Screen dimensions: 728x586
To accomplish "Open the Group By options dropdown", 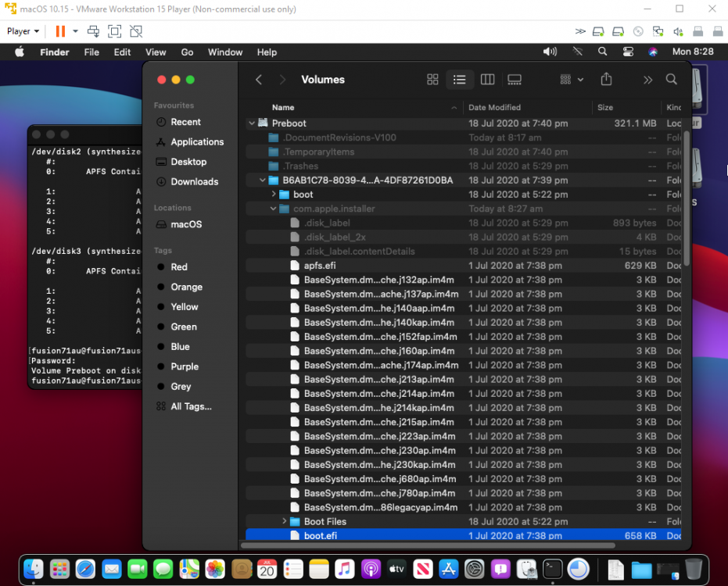I will tap(572, 80).
